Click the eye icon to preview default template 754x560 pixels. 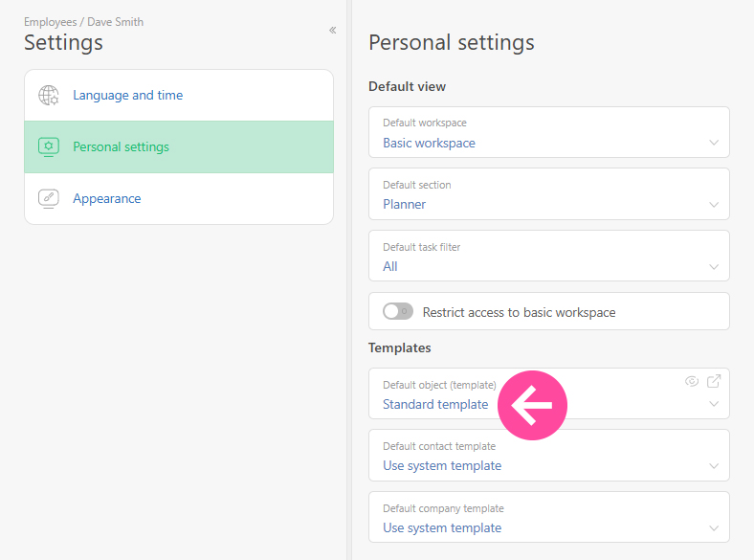click(x=692, y=381)
